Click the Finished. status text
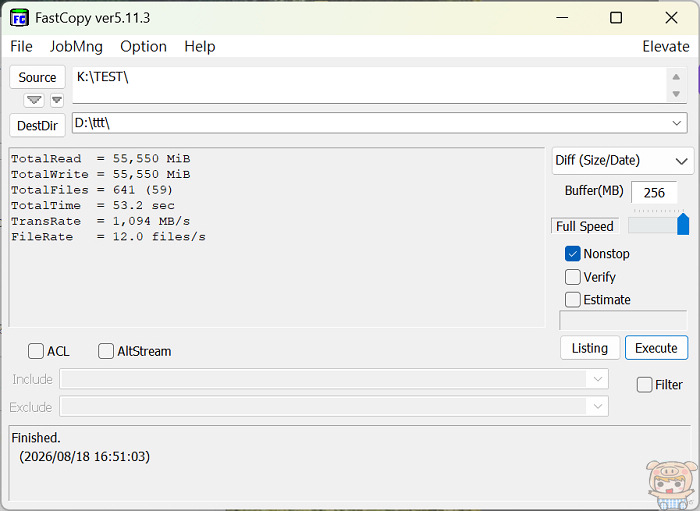Image resolution: width=700 pixels, height=511 pixels. point(36,438)
